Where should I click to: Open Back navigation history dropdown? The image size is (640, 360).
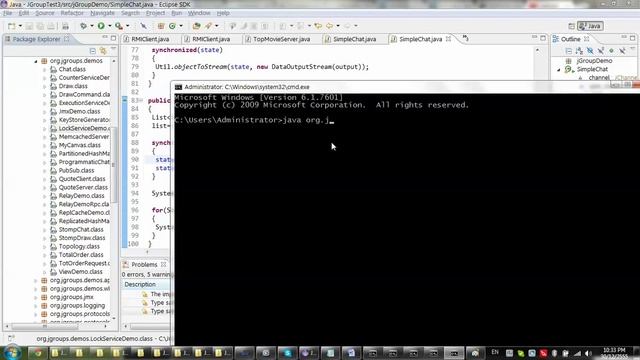click(338, 26)
